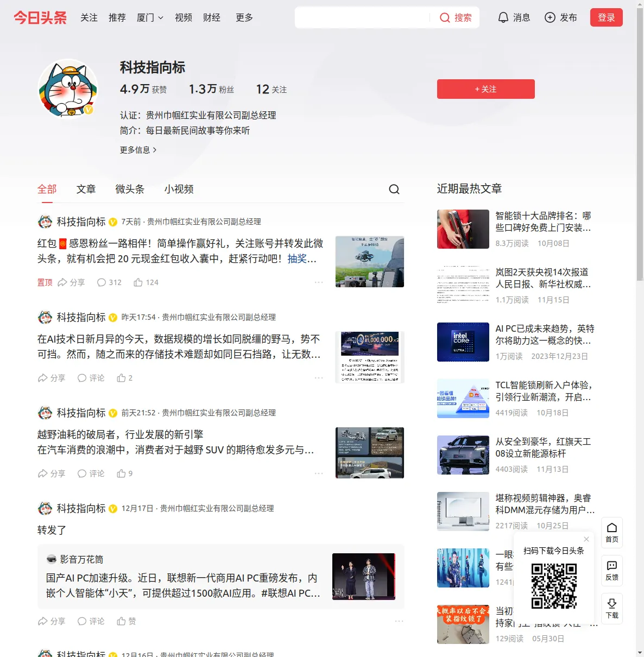The image size is (644, 657).
Task: Like the post with 124 likes
Action: point(146,282)
